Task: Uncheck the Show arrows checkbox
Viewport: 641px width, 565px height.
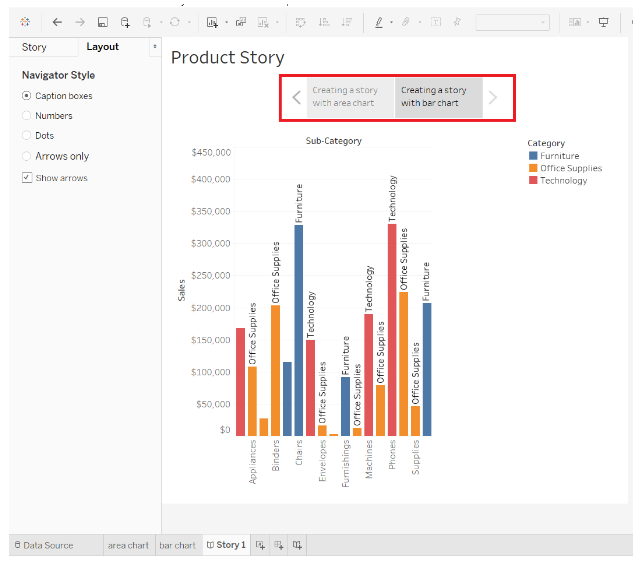Action: point(27,178)
